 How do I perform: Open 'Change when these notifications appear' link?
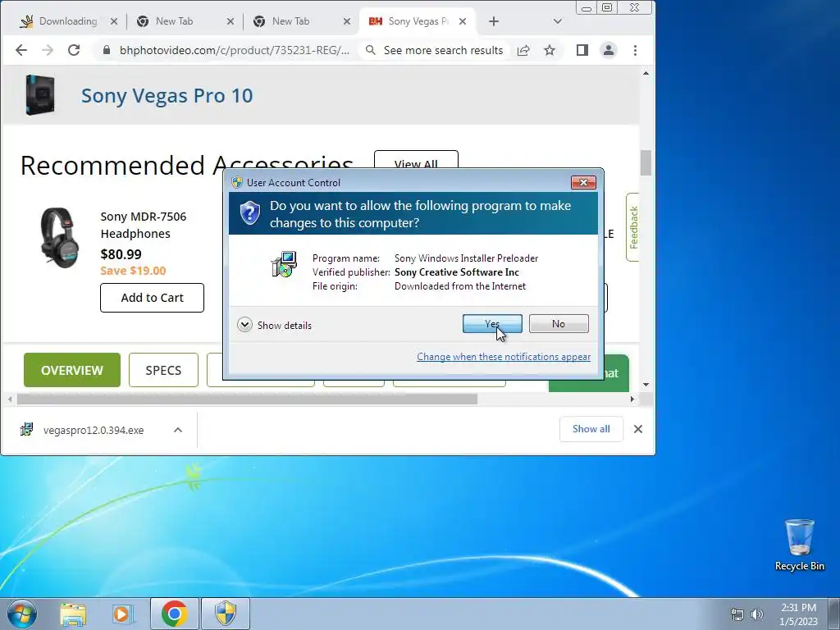(504, 357)
